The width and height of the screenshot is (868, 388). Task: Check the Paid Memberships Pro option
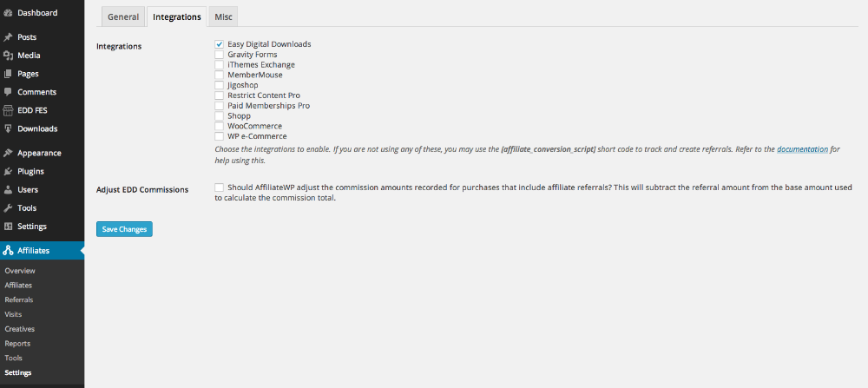[220, 106]
